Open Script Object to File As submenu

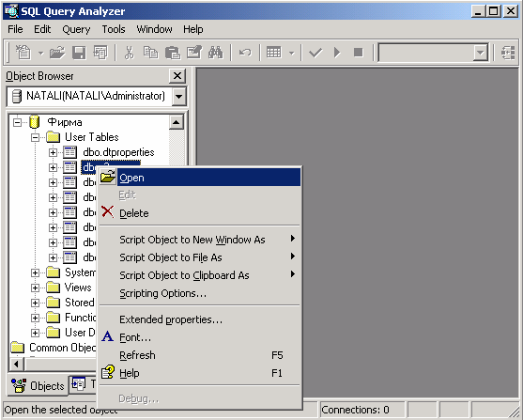click(200, 257)
